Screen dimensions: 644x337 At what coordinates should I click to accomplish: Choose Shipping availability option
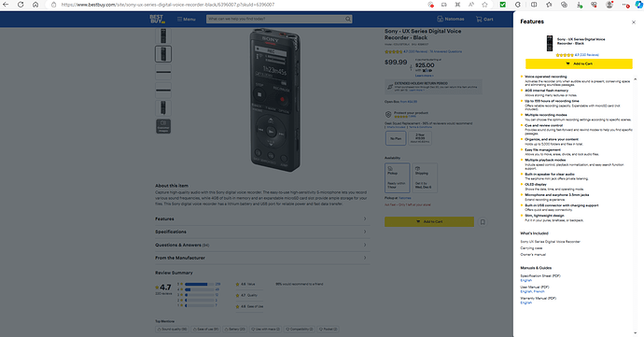425,177
